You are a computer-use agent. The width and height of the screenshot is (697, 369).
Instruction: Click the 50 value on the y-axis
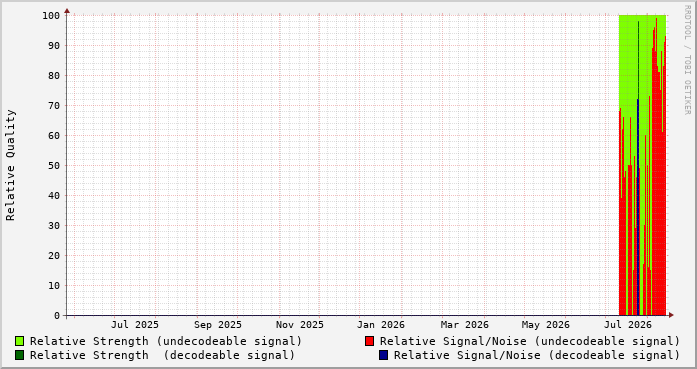(x=54, y=165)
